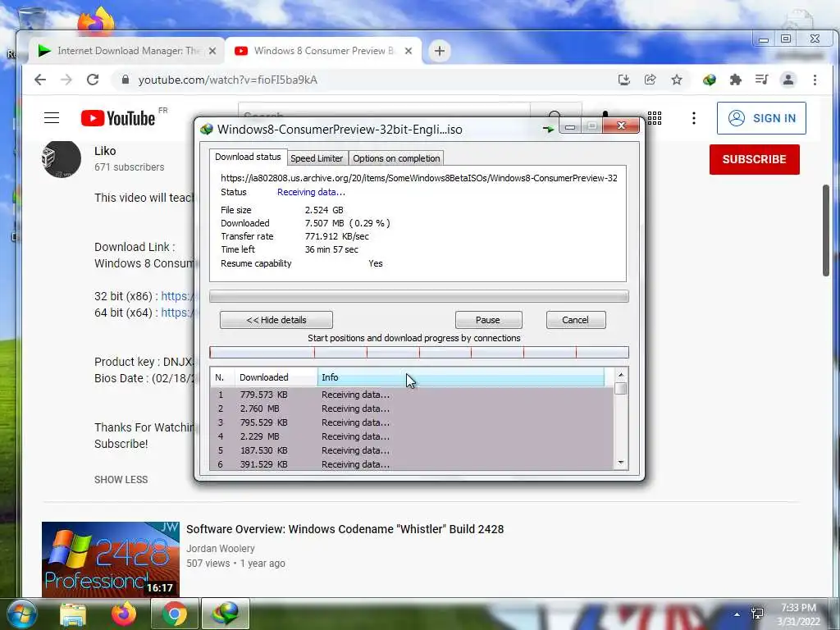The image size is (840, 630).
Task: Go back in Chrome browser
Action: pyautogui.click(x=40, y=80)
